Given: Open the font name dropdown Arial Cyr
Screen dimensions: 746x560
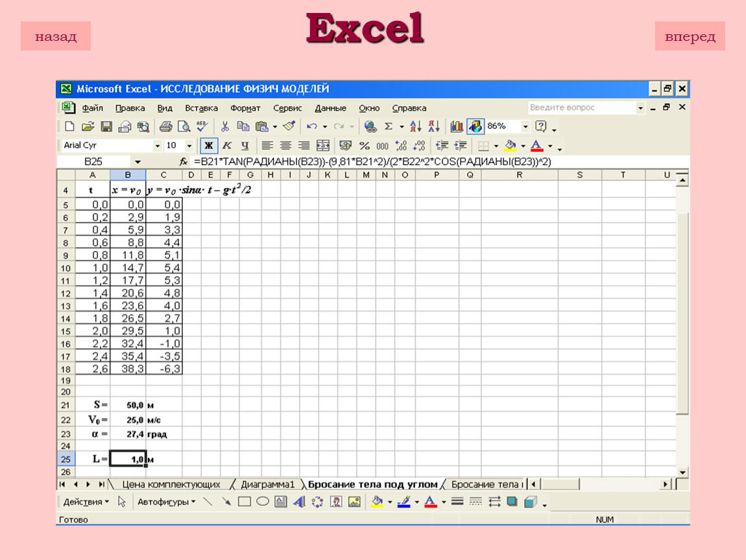Looking at the screenshot, I should 157,145.
